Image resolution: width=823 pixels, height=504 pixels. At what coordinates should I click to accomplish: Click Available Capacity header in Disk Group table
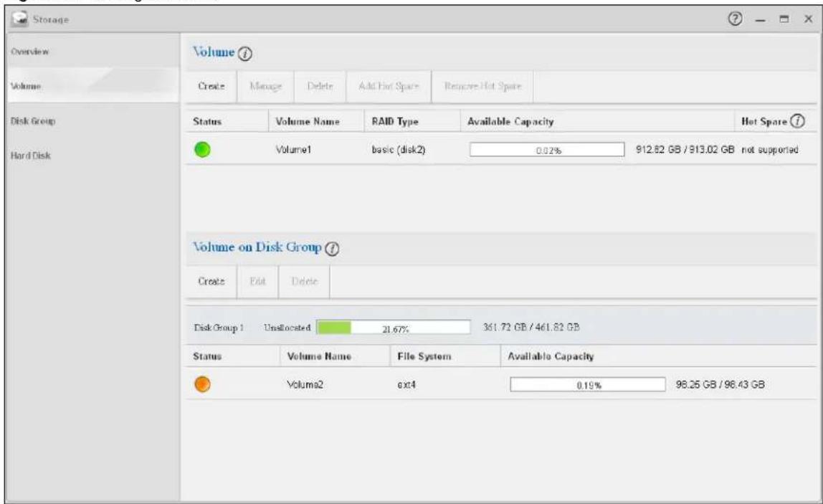551,356
